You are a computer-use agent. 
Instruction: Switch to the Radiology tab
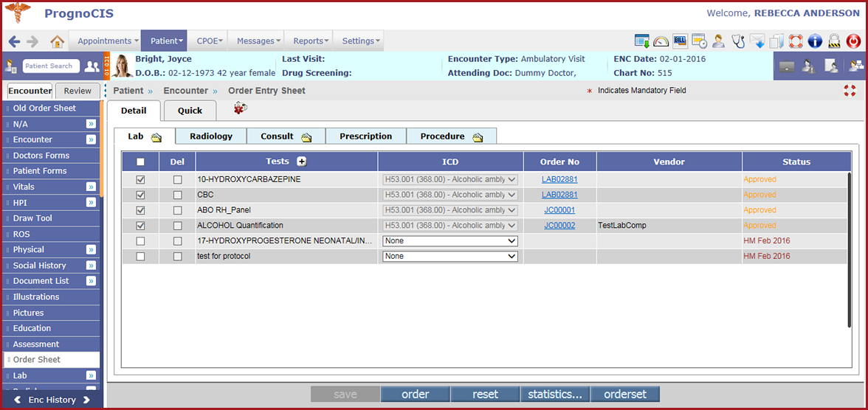click(211, 136)
